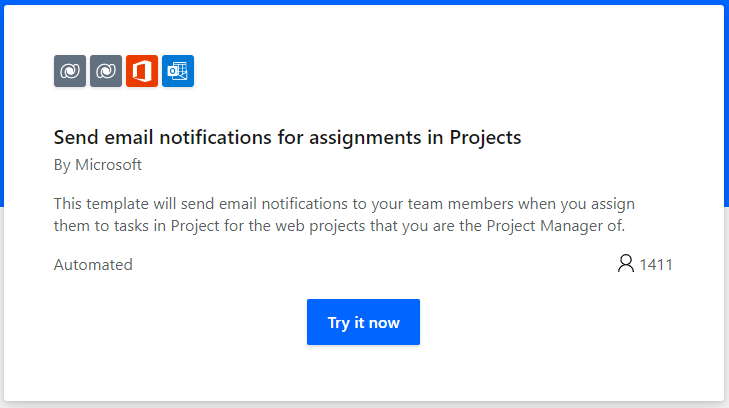Click empty white space right of Try it now
Screen dimensions: 729x408
pos(560,322)
